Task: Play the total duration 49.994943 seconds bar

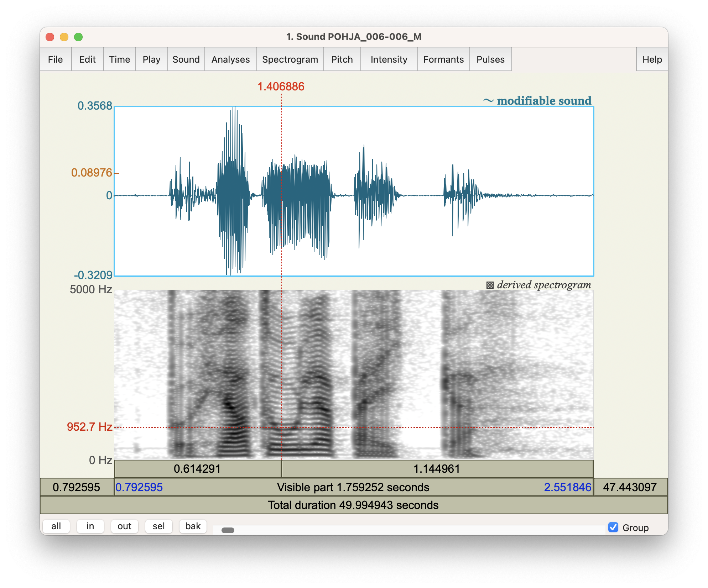Action: click(354, 505)
